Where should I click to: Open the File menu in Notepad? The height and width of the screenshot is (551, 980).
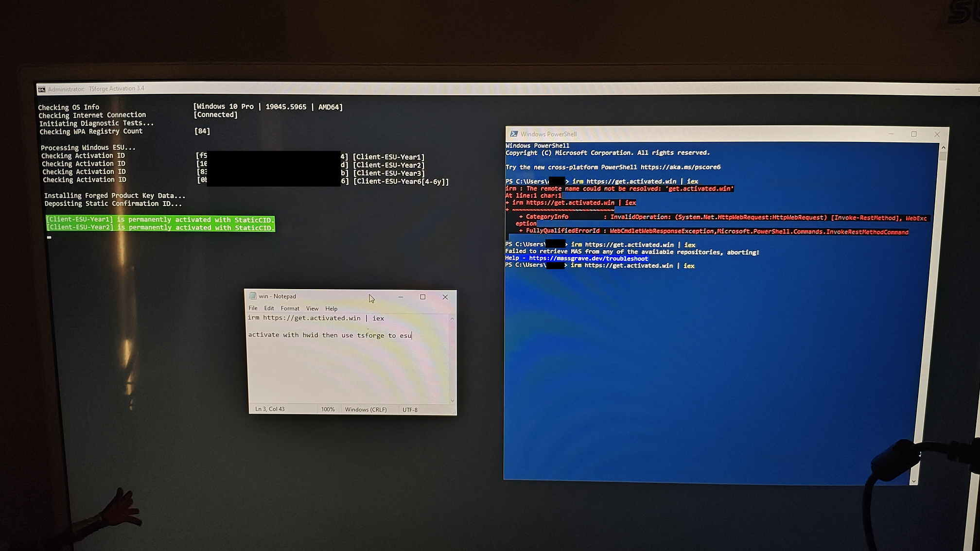coord(253,308)
